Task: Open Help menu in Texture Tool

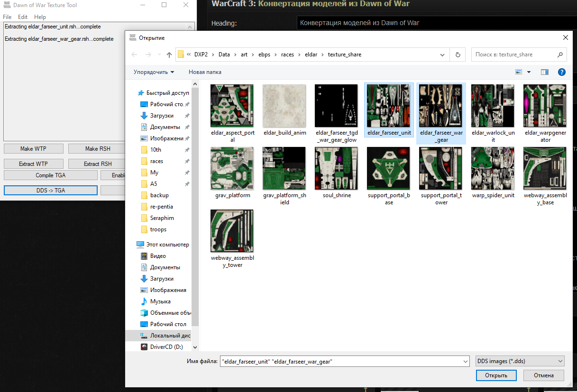Action: tap(40, 17)
